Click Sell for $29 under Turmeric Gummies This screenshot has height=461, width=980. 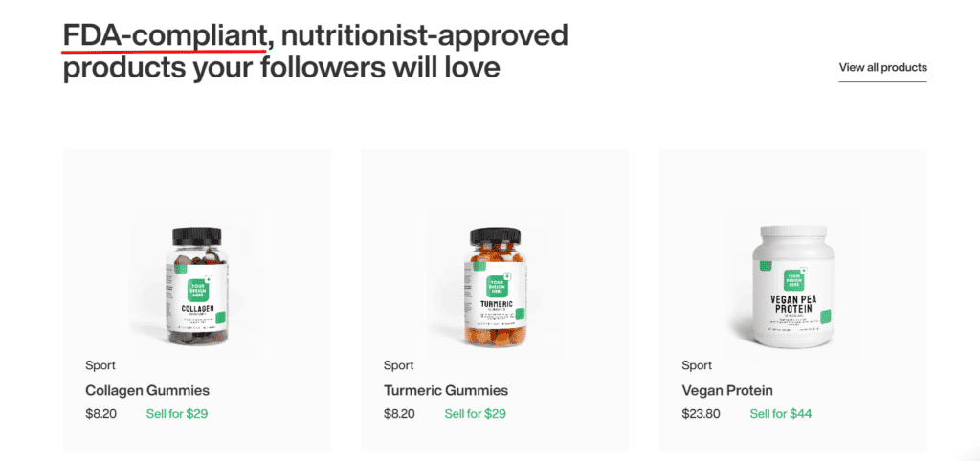click(476, 414)
